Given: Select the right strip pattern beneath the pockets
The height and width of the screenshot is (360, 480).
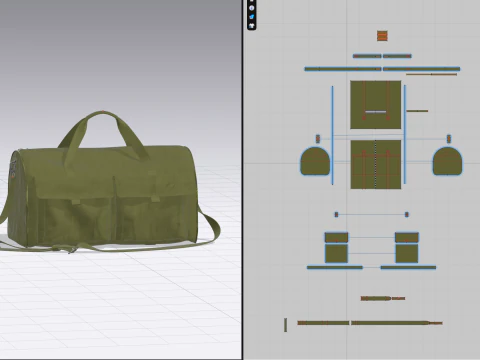Looking at the screenshot, I should [408, 267].
